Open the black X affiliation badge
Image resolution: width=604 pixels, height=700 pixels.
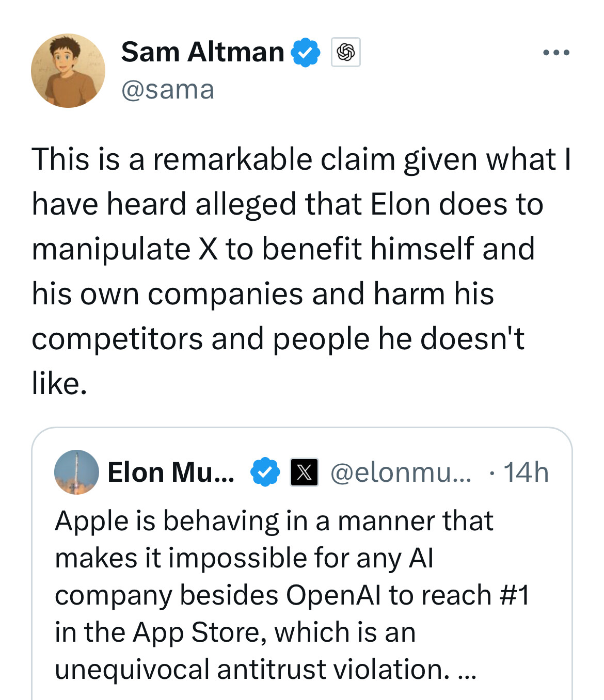304,472
